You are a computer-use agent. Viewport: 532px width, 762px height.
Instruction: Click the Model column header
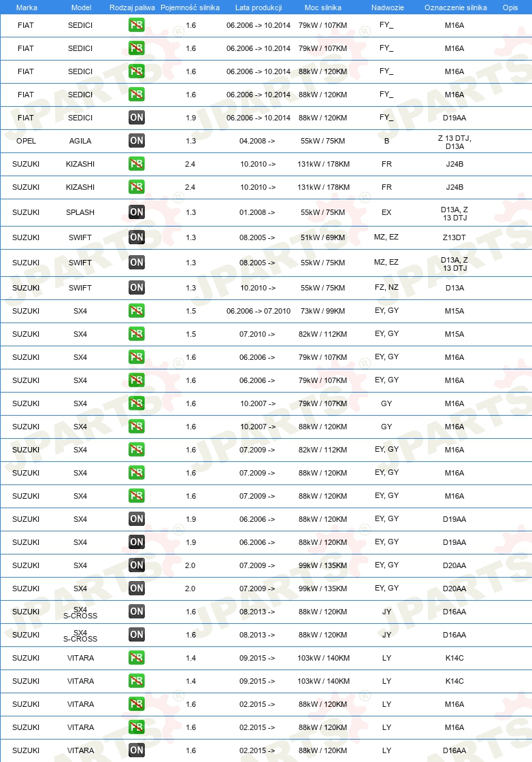81,7
